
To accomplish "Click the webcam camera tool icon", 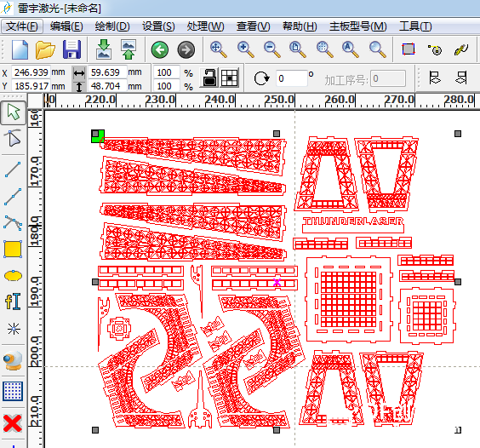I will point(13,360).
